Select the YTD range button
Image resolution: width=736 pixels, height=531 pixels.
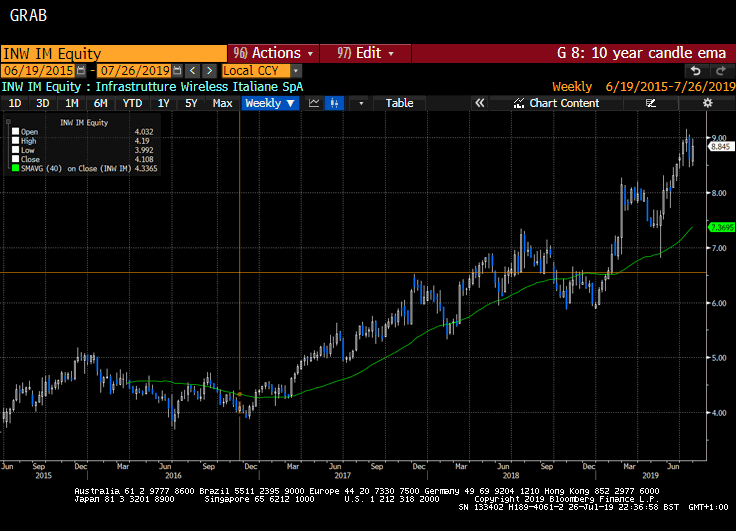click(131, 103)
